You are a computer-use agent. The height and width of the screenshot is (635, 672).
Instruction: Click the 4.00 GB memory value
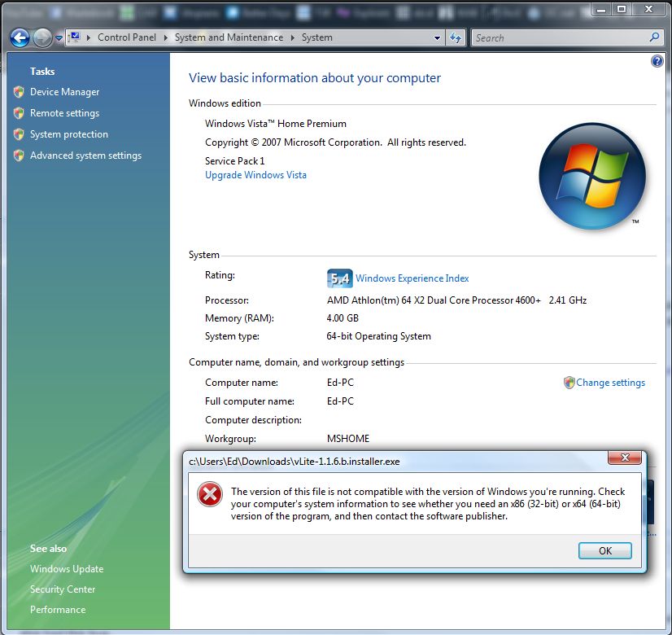pyautogui.click(x=343, y=318)
